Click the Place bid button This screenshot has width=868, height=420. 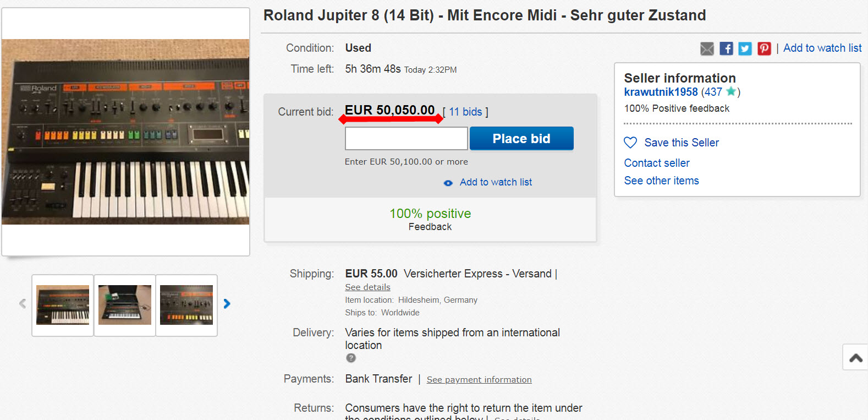[x=521, y=139]
